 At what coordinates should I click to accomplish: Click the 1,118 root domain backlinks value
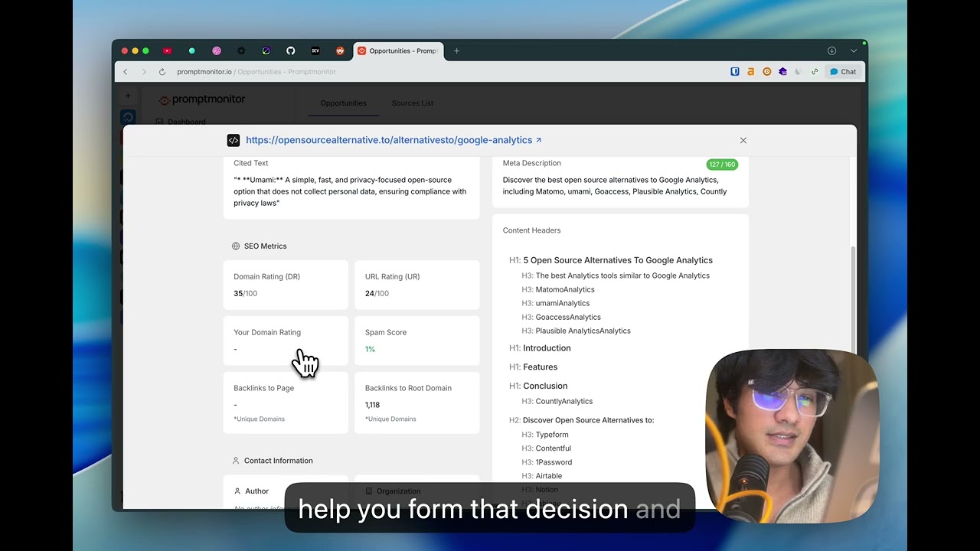pos(373,405)
